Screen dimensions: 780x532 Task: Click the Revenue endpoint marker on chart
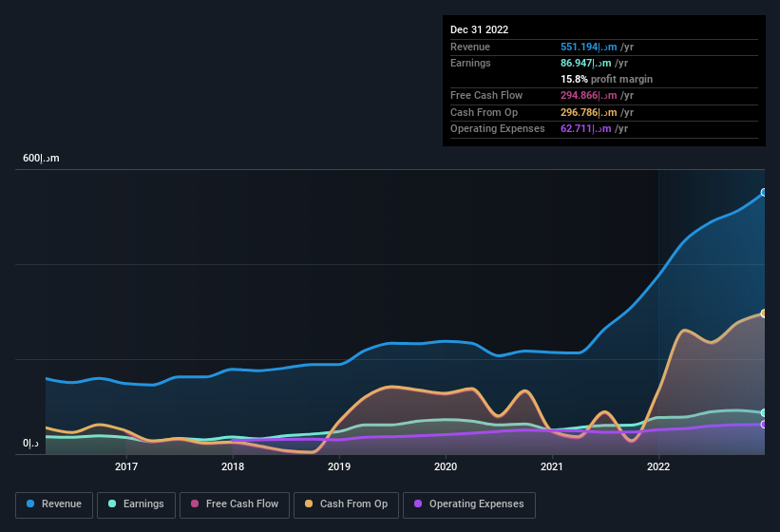pos(764,193)
